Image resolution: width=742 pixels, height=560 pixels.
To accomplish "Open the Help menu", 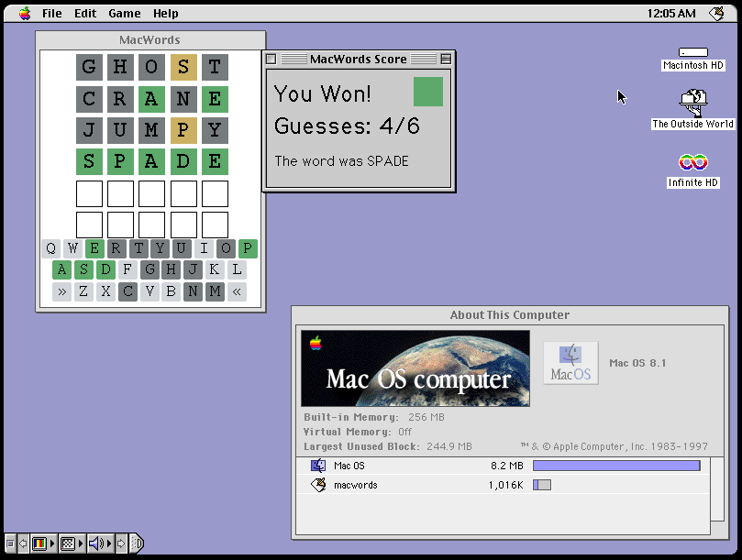I will [166, 13].
